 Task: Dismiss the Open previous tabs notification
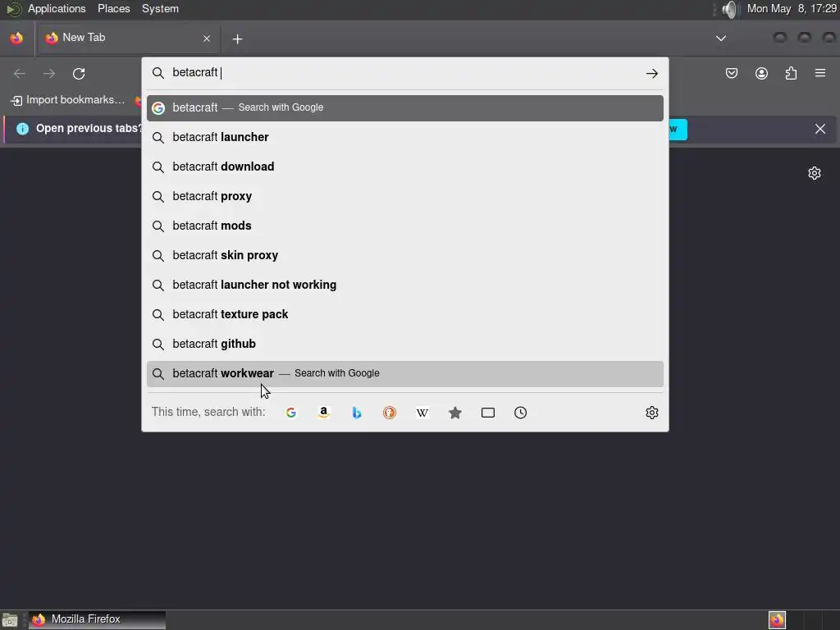point(820,129)
